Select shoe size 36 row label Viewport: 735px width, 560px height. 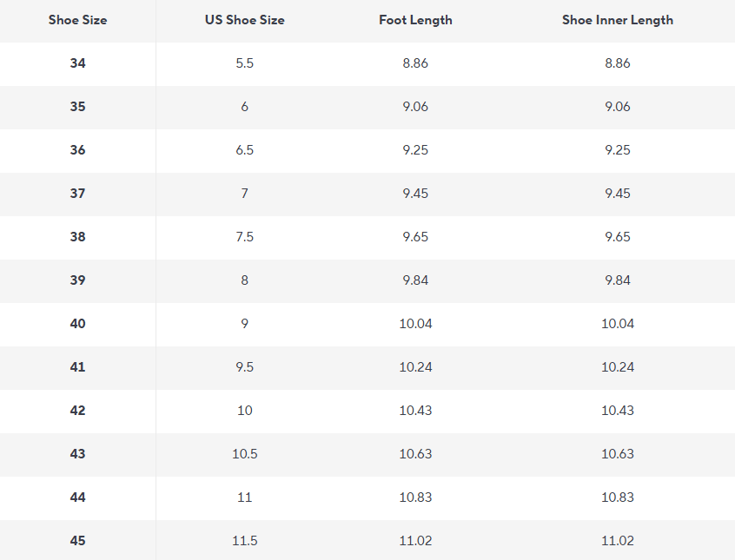pos(78,150)
